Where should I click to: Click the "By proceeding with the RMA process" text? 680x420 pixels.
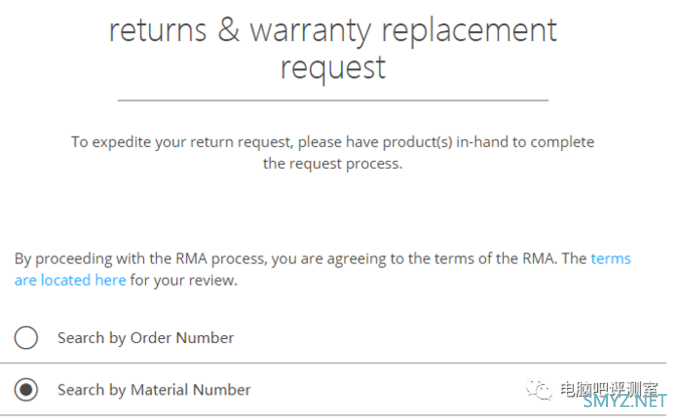(x=141, y=259)
